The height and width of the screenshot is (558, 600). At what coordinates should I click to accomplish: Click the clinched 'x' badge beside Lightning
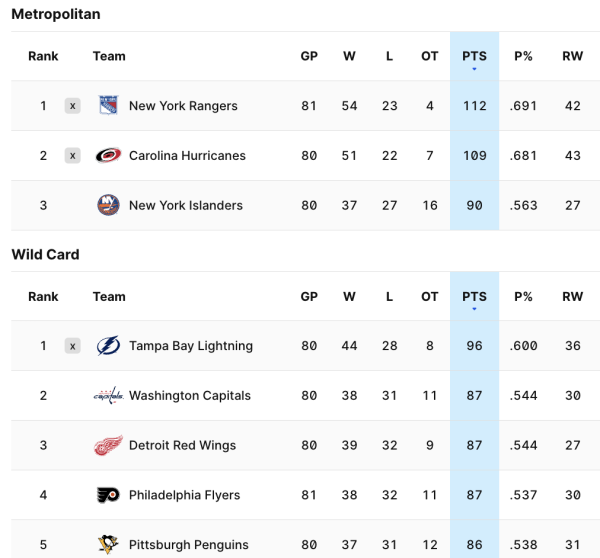tap(72, 346)
